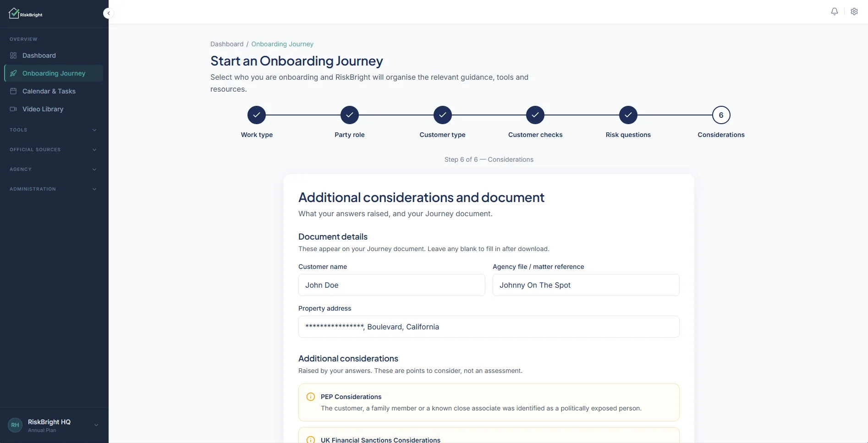Expand the Tools sidebar section
Image resolution: width=868 pixels, height=443 pixels.
(x=54, y=130)
